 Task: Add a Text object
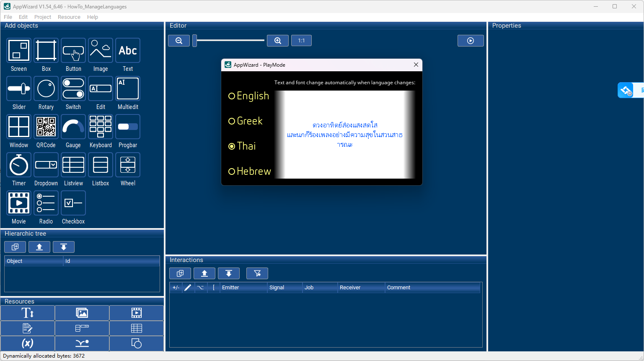pyautogui.click(x=128, y=50)
